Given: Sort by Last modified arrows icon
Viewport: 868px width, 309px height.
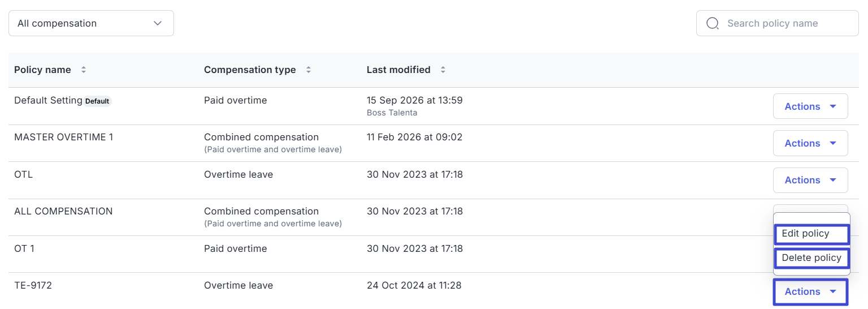Looking at the screenshot, I should (x=443, y=70).
